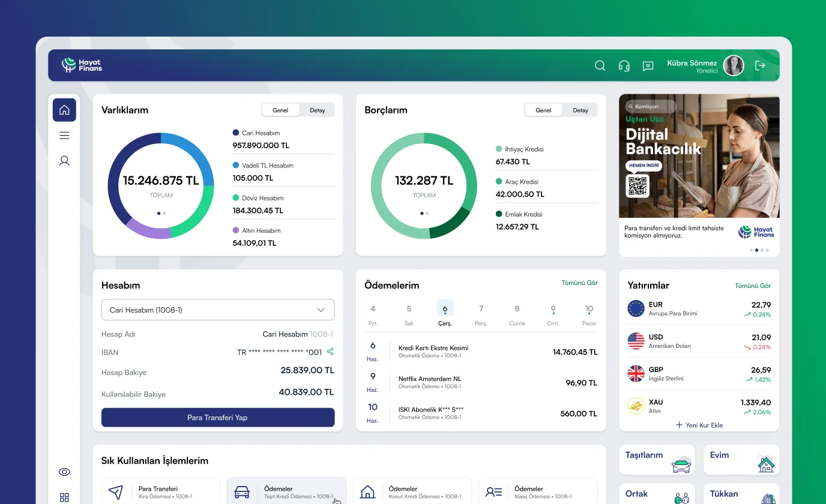The height and width of the screenshot is (504, 826).
Task: Click the logout icon beside profile photo
Action: click(x=760, y=66)
